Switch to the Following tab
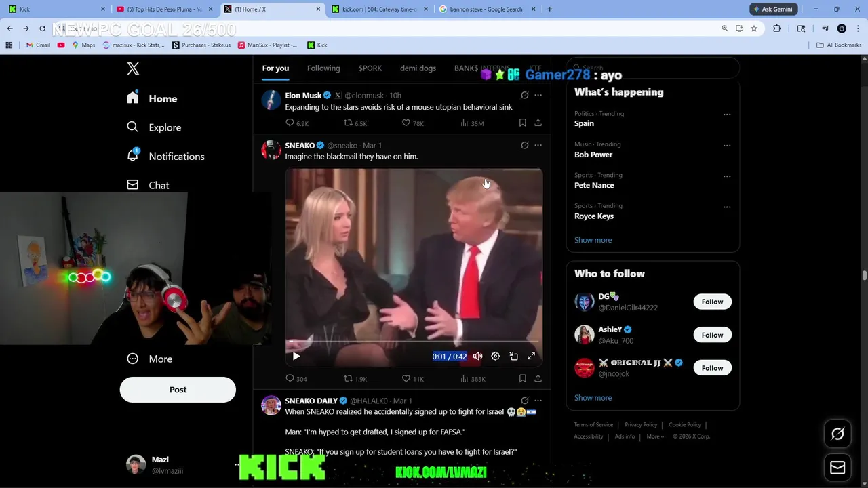Image resolution: width=868 pixels, height=488 pixels. click(x=323, y=68)
